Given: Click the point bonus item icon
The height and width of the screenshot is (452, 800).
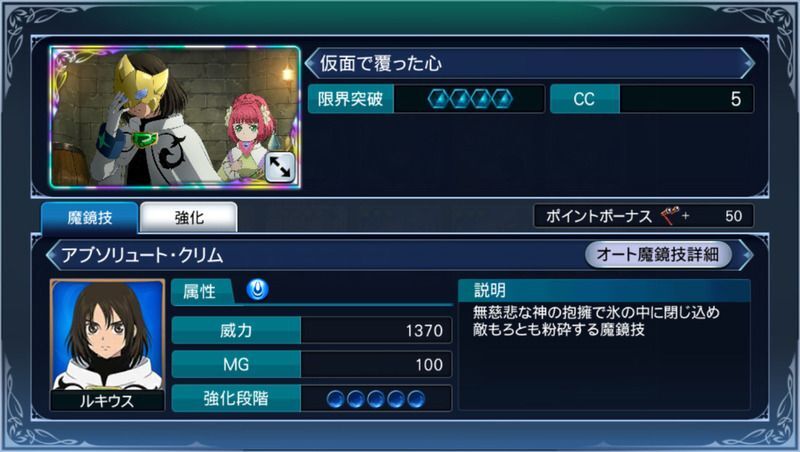Looking at the screenshot, I should point(670,216).
